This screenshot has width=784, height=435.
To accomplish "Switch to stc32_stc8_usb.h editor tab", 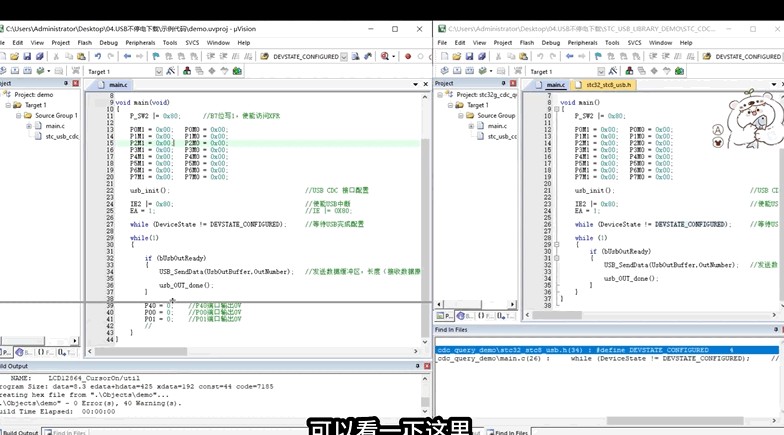I will click(604, 85).
